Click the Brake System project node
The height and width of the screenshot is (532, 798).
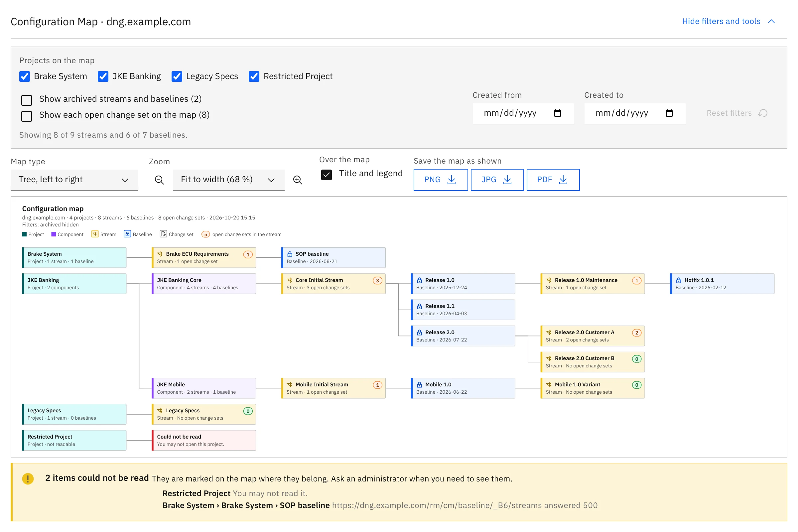coord(74,257)
